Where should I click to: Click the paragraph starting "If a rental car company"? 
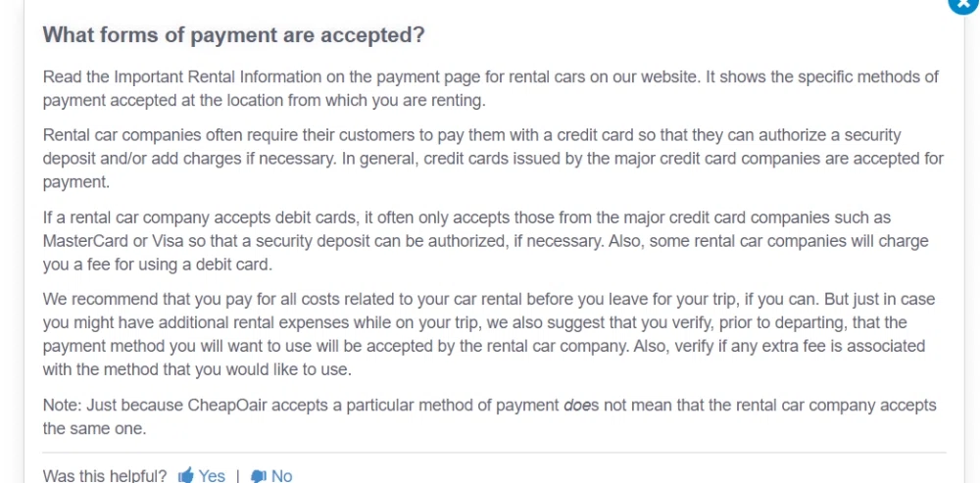click(490, 241)
